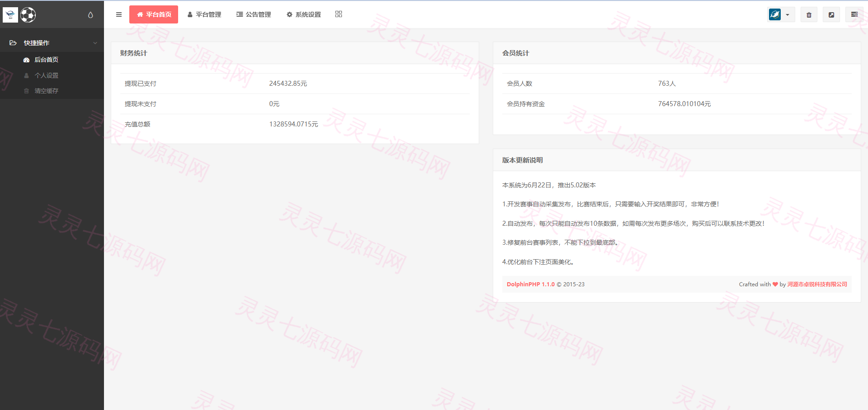Select the value 763人
The width and height of the screenshot is (868, 410).
point(667,84)
